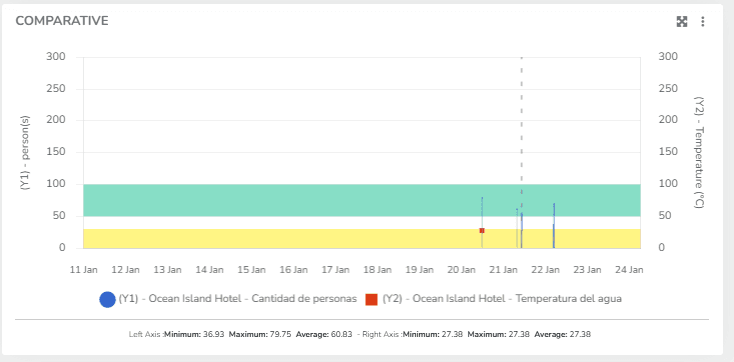Click the 15 Jan axis label

(x=252, y=270)
